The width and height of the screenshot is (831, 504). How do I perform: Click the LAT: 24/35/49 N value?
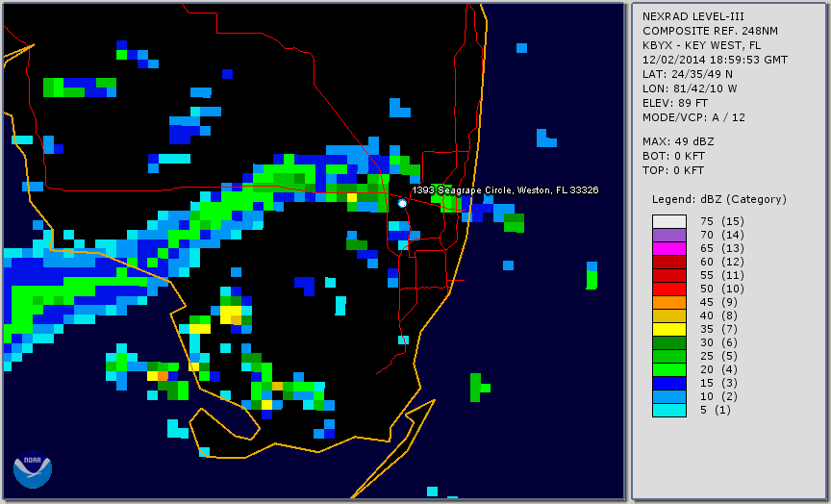pyautogui.click(x=688, y=74)
